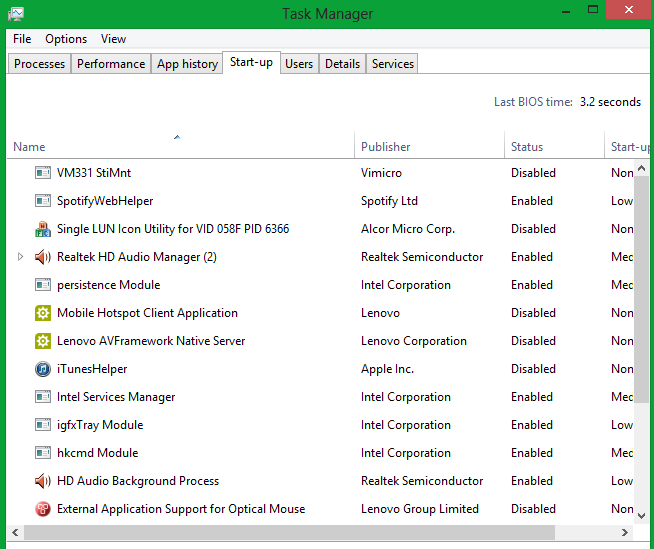Click Enabled status for hkcmd Module
Screen dimensions: 654x549
tap(532, 453)
